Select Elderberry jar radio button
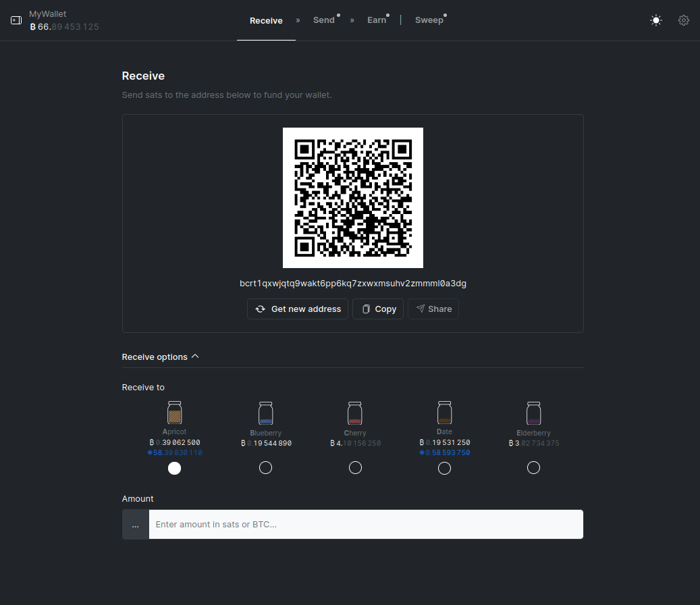Screen dimensions: 700x605 click(533, 467)
